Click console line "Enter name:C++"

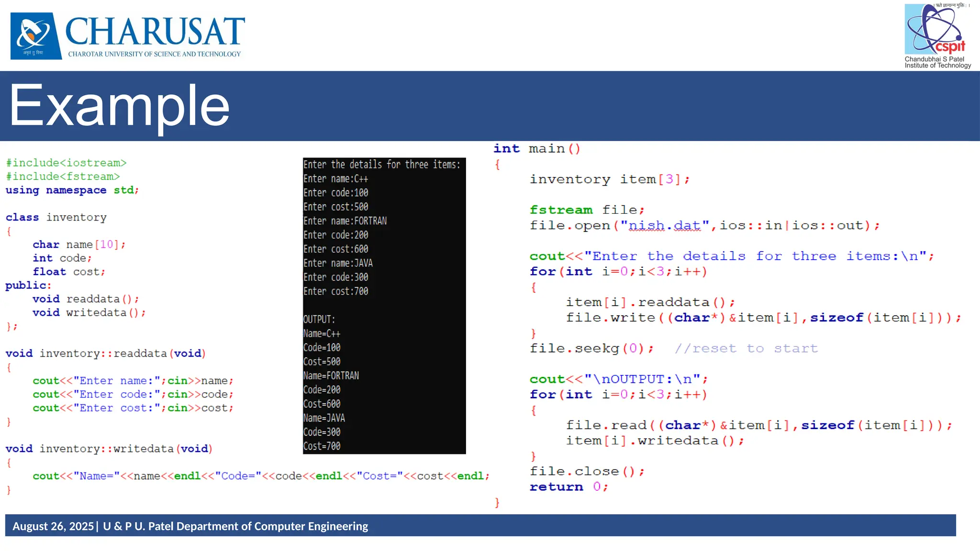pyautogui.click(x=336, y=178)
